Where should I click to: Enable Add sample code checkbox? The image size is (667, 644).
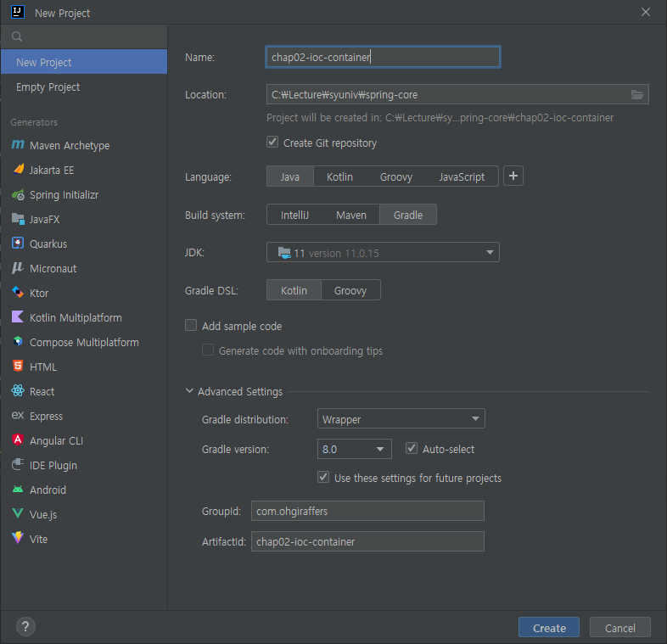click(191, 326)
